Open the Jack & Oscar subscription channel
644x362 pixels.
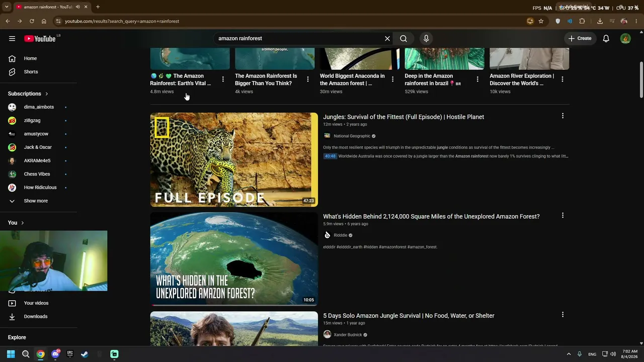pos(39,147)
